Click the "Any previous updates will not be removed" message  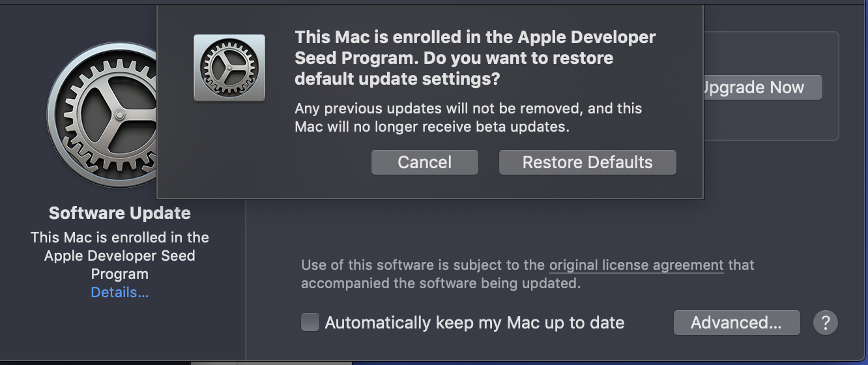pos(468,108)
